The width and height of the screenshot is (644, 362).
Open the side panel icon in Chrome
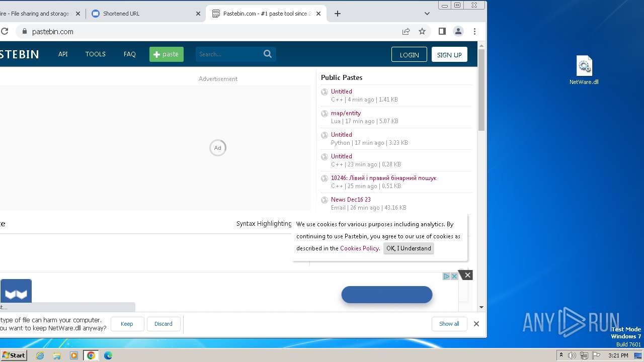click(x=442, y=31)
